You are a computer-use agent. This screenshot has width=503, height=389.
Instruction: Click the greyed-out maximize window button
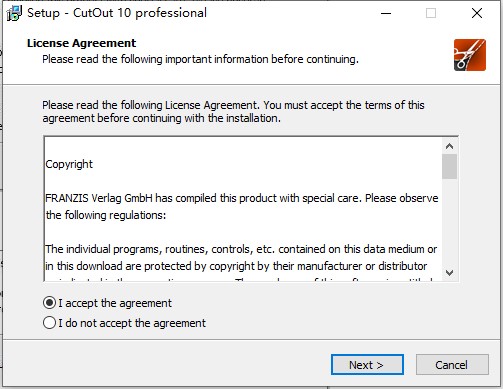431,13
